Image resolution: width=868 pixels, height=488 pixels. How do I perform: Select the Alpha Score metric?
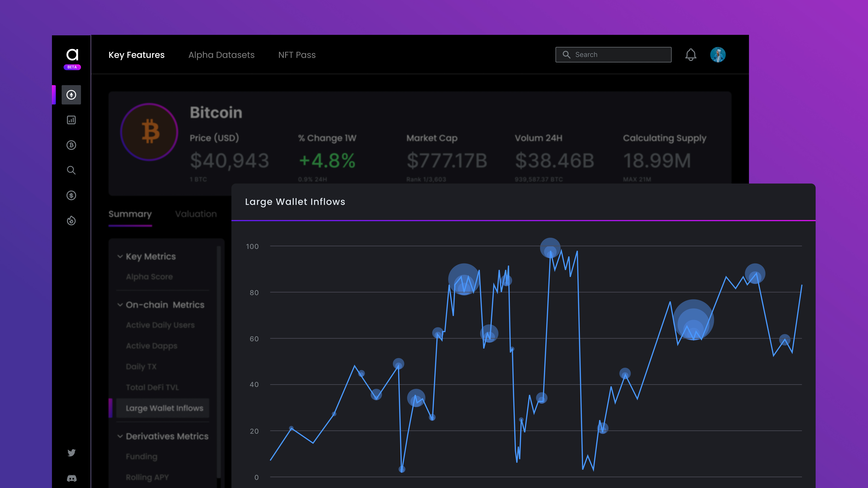[149, 277]
